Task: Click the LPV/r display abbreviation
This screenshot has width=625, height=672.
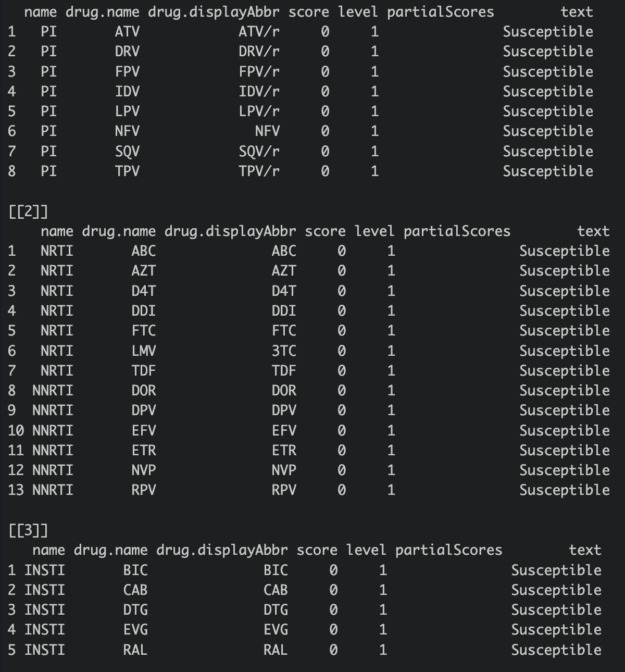Action: [259, 111]
